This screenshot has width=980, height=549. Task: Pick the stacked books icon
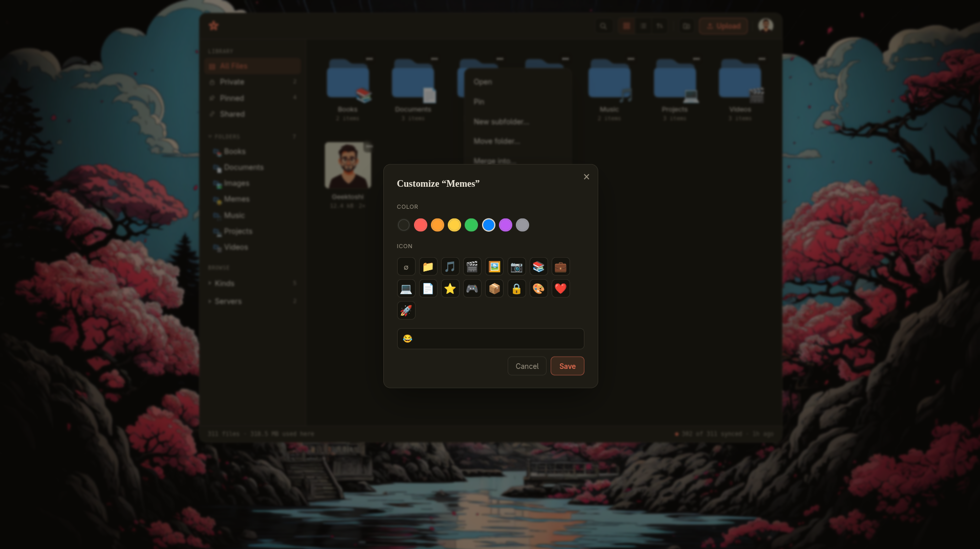[538, 267]
